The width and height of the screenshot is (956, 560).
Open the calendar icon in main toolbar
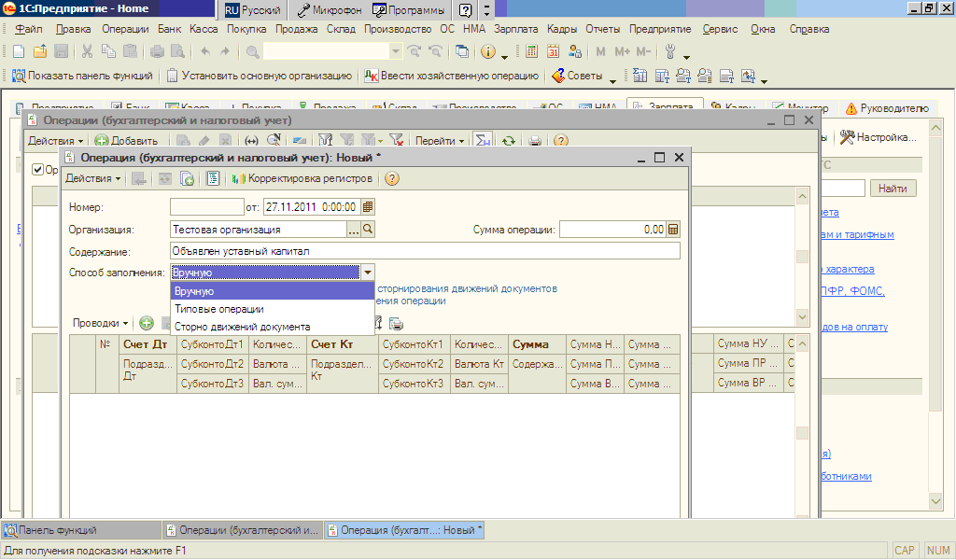(x=553, y=51)
